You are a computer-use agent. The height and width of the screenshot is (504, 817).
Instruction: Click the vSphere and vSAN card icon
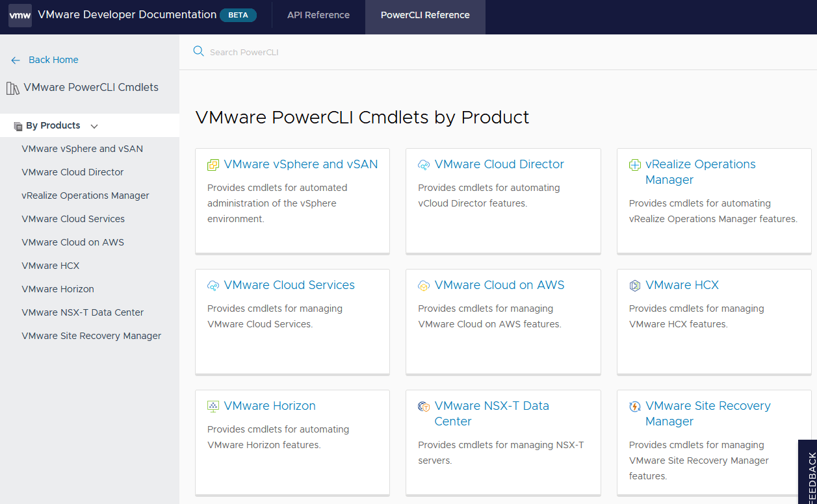coord(213,165)
